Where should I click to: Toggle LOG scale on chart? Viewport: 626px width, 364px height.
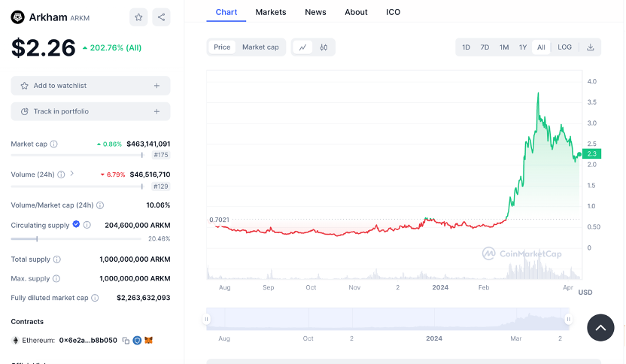click(564, 47)
